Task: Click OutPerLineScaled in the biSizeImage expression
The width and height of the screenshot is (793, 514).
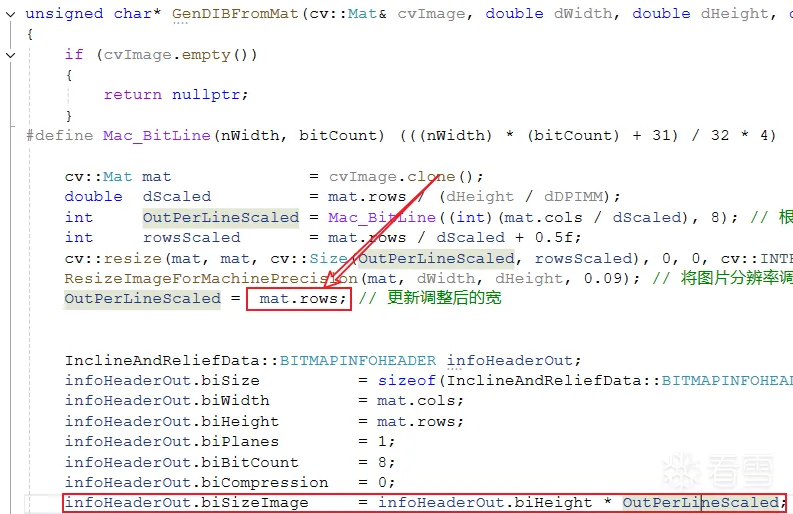Action: 701,503
